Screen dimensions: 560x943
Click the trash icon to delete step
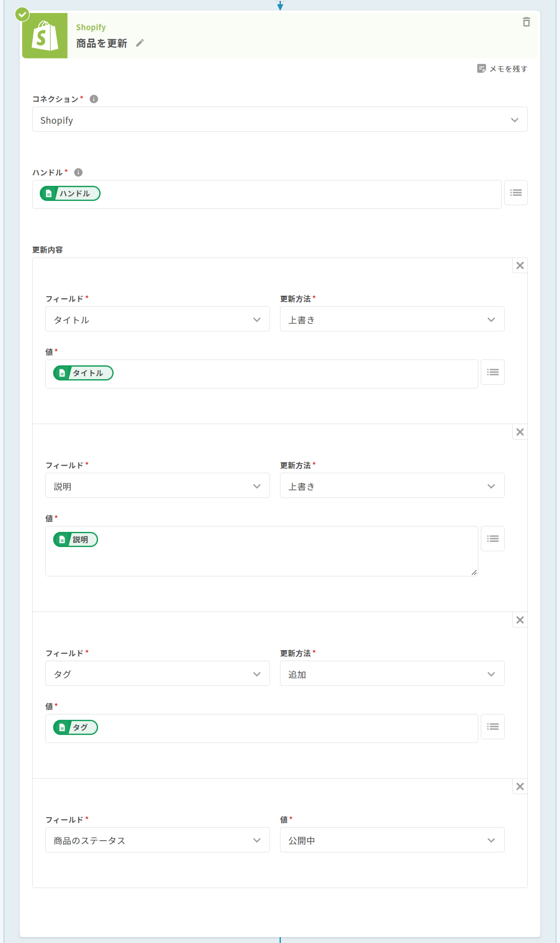tap(526, 22)
